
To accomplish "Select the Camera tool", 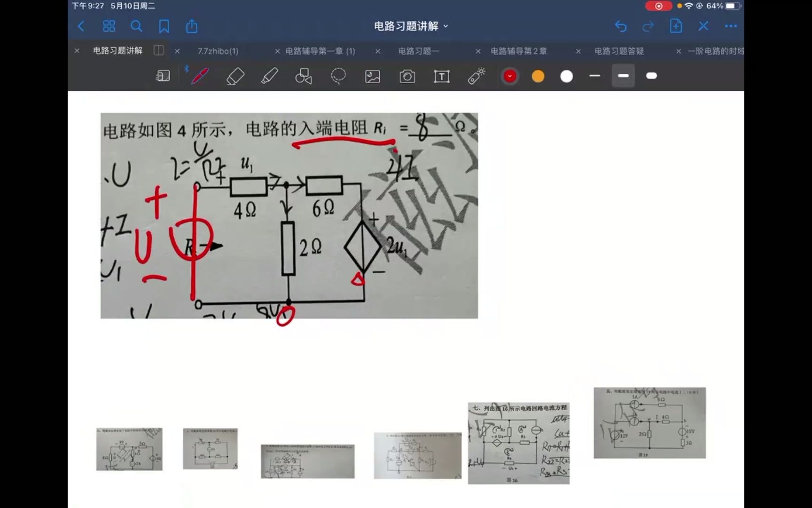I will (407, 76).
